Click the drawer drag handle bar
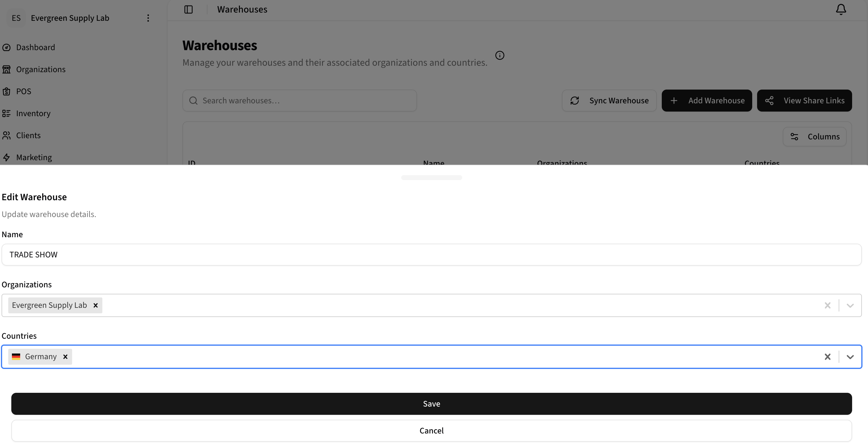Viewport: 868px width, 446px height. coord(431,178)
